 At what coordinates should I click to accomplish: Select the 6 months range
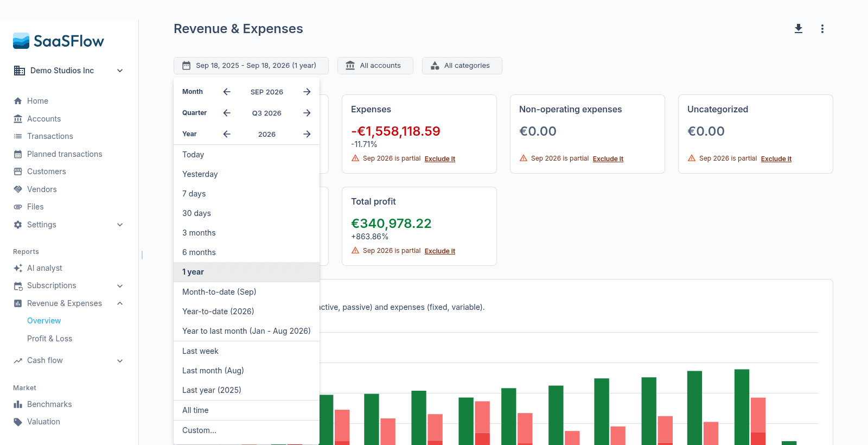click(x=246, y=252)
